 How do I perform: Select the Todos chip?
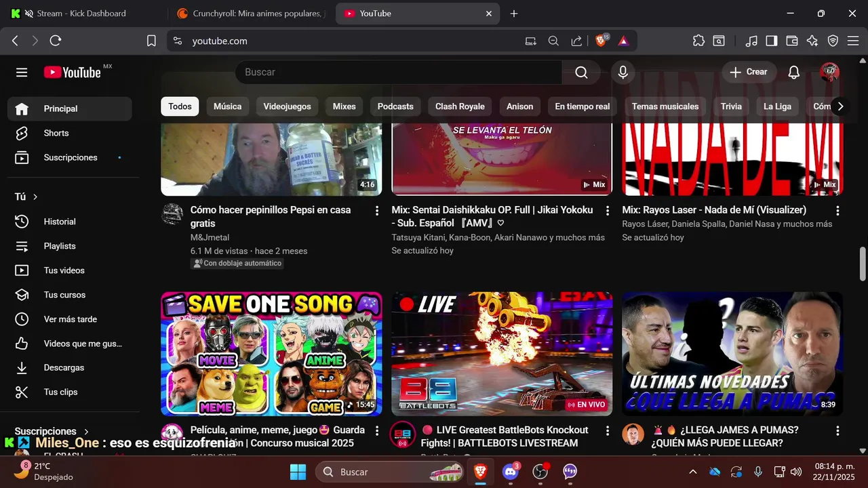pyautogui.click(x=180, y=106)
